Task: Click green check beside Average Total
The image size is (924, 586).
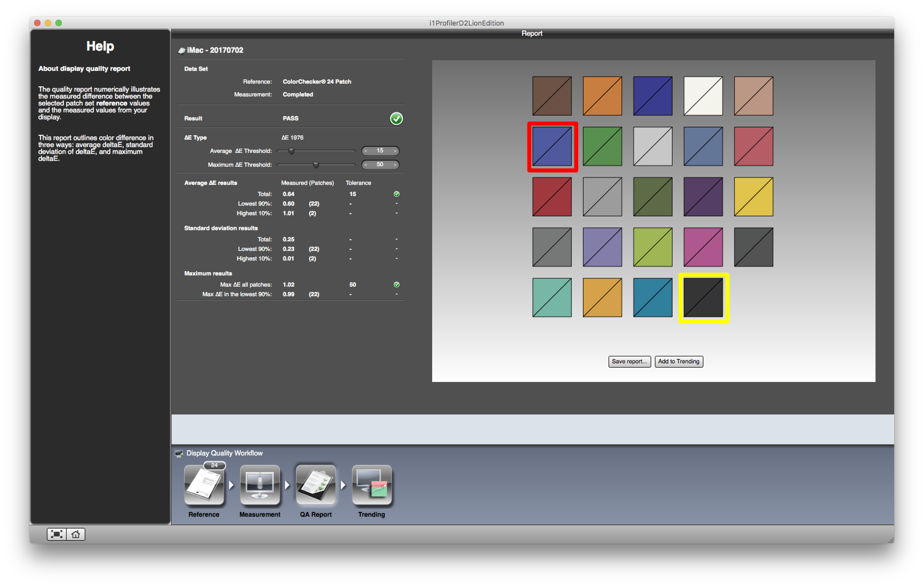Action: 396,194
